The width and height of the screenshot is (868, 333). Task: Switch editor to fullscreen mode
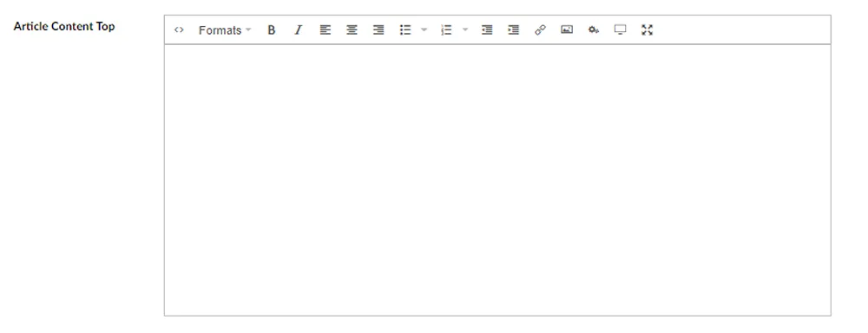point(648,29)
